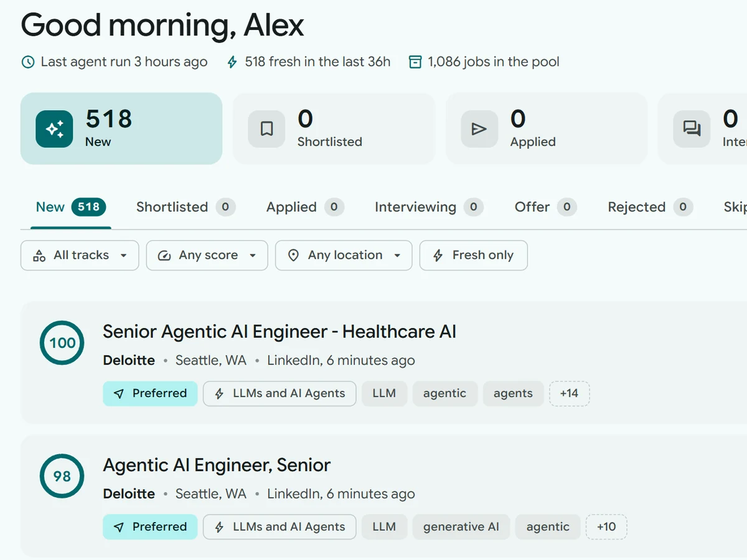Click the 'Last agent run 3 hours ago' text

coord(125,62)
